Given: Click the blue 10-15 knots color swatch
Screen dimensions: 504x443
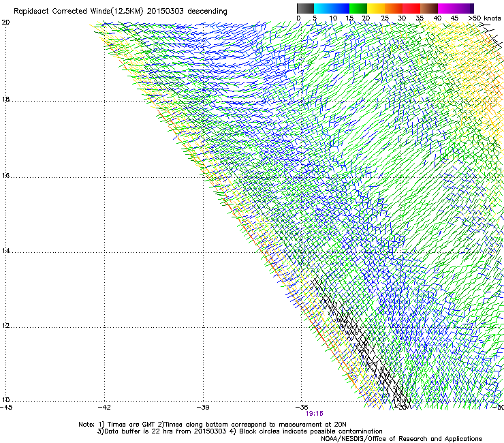Looking at the screenshot, I should tap(341, 8).
